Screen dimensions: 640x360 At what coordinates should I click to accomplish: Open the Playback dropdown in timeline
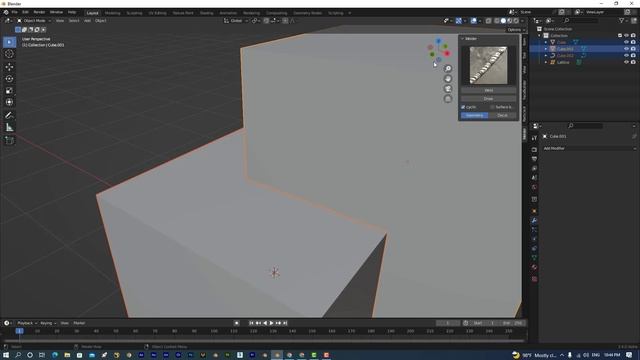(x=27, y=323)
